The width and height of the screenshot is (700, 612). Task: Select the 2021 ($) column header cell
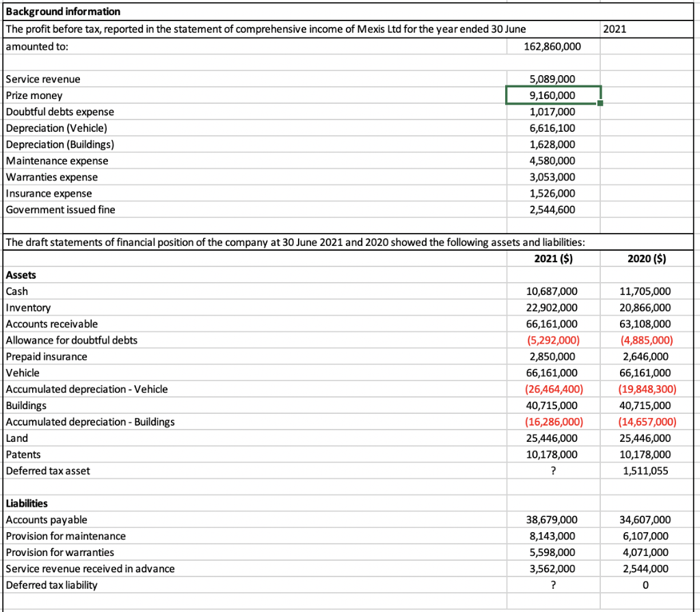pos(552,258)
